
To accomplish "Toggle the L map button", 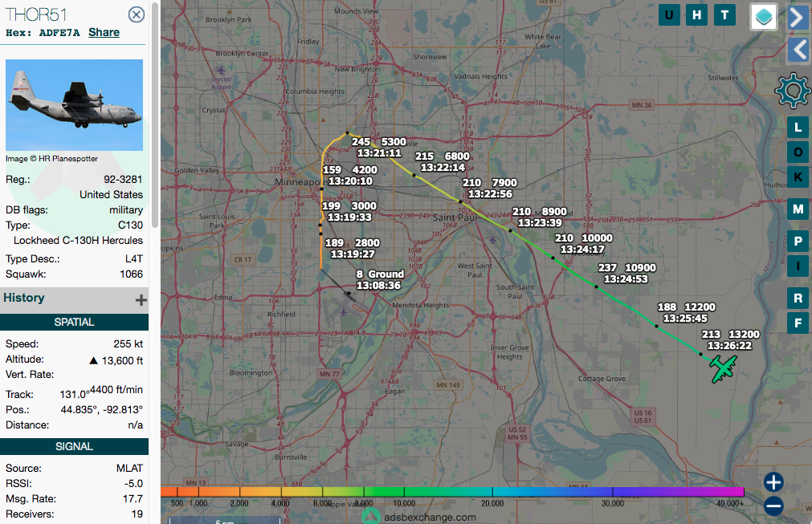I will coord(798,128).
